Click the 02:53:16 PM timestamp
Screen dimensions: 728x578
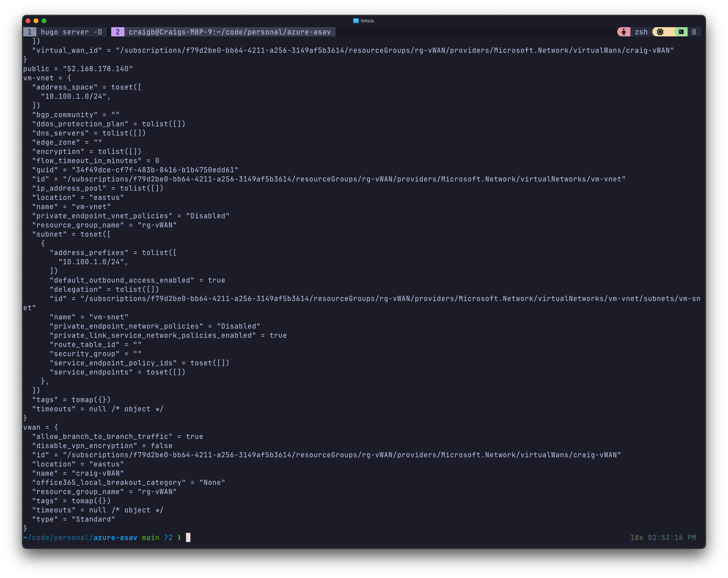click(672, 538)
